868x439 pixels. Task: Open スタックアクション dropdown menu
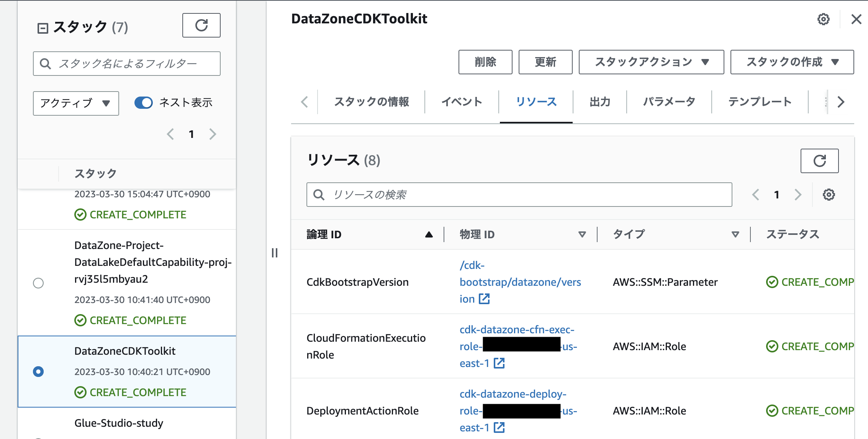(x=651, y=62)
